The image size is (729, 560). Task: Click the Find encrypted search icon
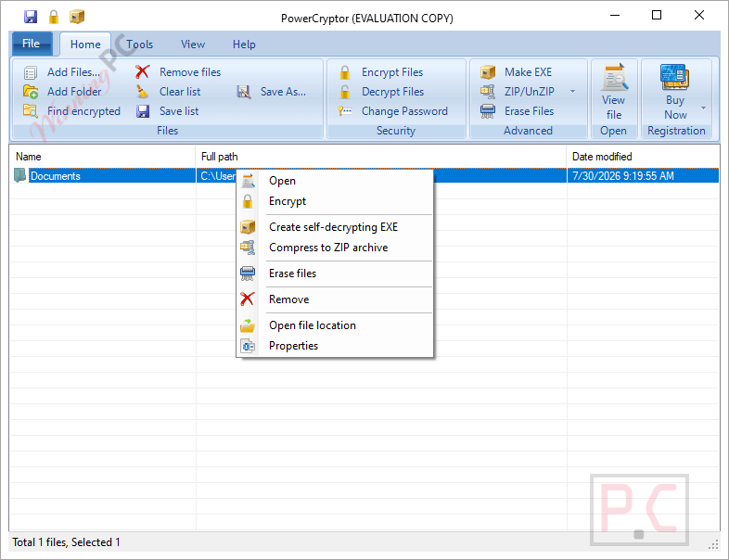(31, 111)
